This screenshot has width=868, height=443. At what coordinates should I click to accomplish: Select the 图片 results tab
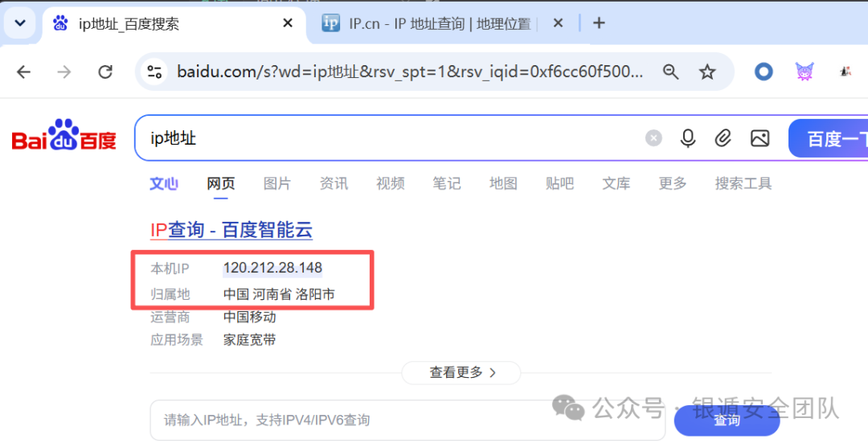[277, 183]
